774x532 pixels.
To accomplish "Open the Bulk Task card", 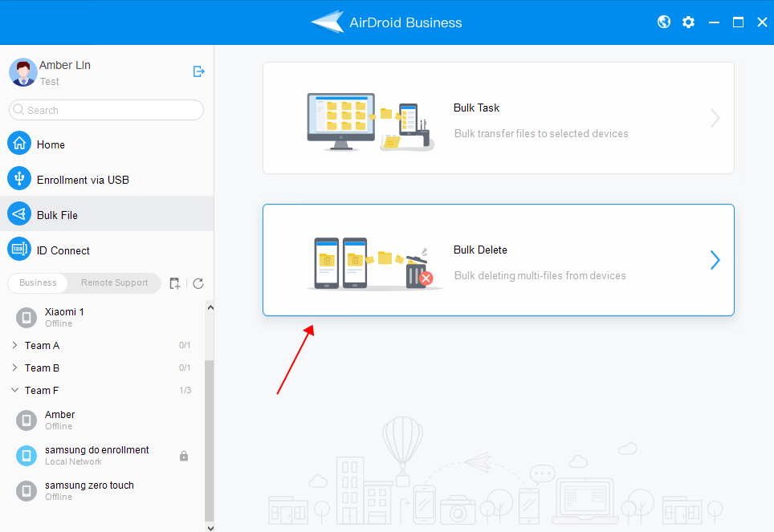I will (498, 118).
